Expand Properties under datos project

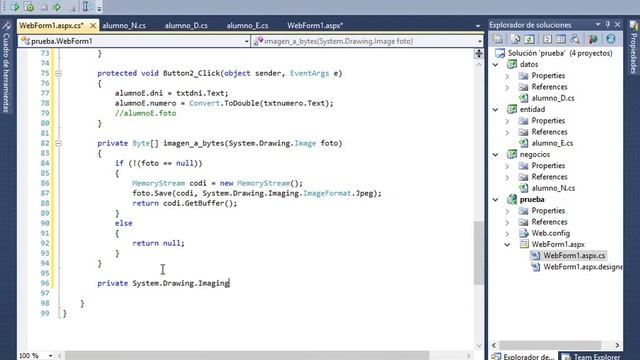pos(507,76)
